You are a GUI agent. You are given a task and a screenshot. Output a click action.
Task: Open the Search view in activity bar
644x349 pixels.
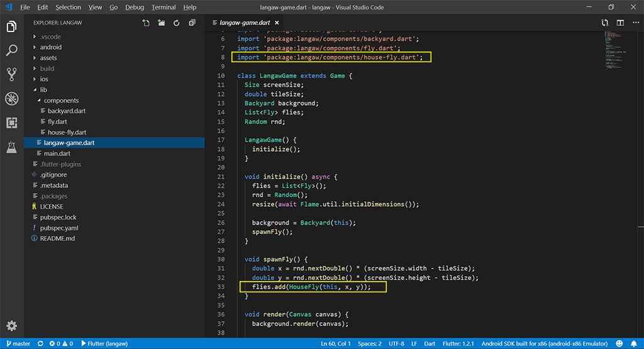pos(11,50)
